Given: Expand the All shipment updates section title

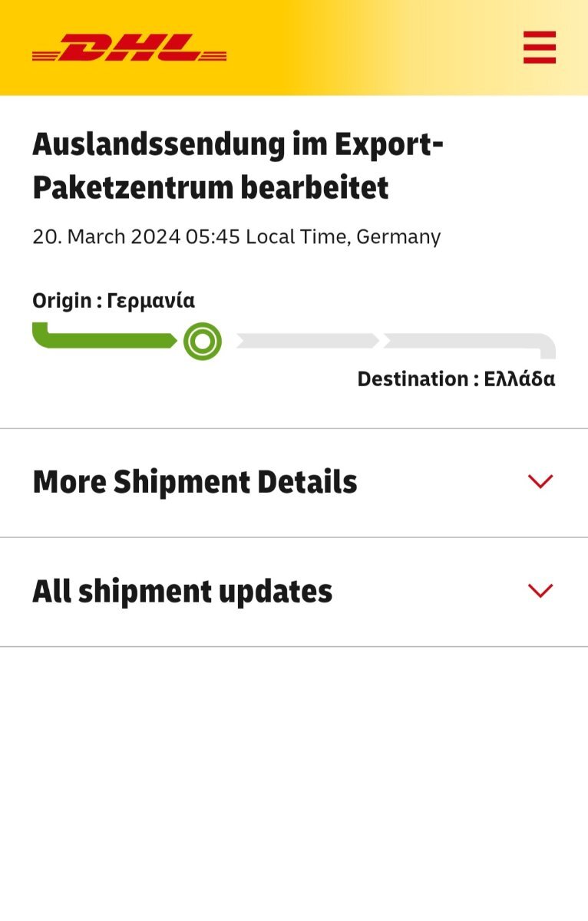Looking at the screenshot, I should 183,592.
